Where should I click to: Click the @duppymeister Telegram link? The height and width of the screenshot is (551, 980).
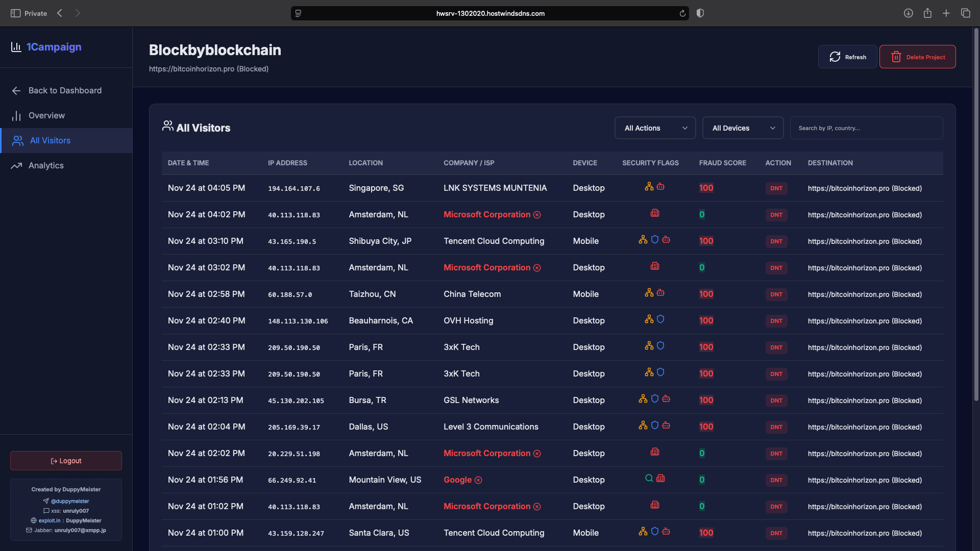click(70, 501)
